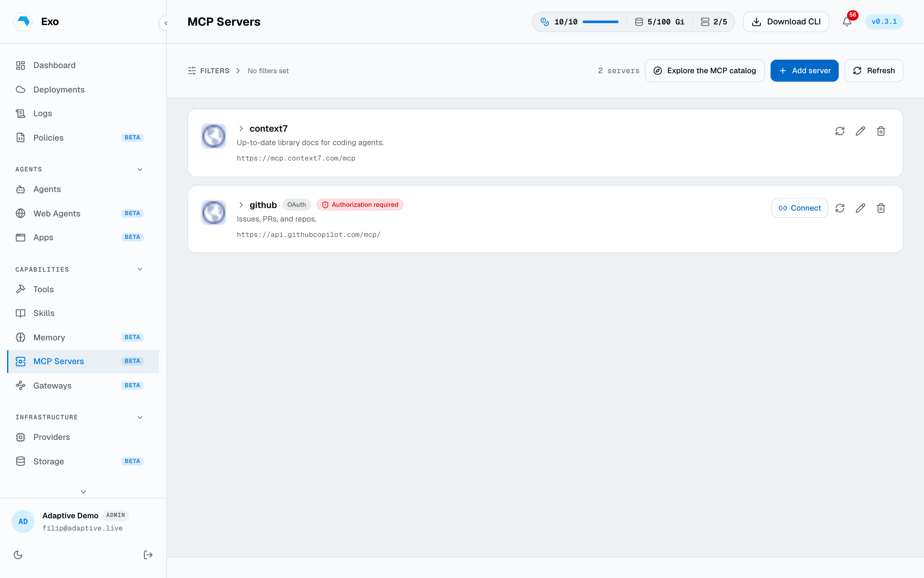Image resolution: width=924 pixels, height=578 pixels.
Task: Click the Exo logo icon
Action: point(23,22)
